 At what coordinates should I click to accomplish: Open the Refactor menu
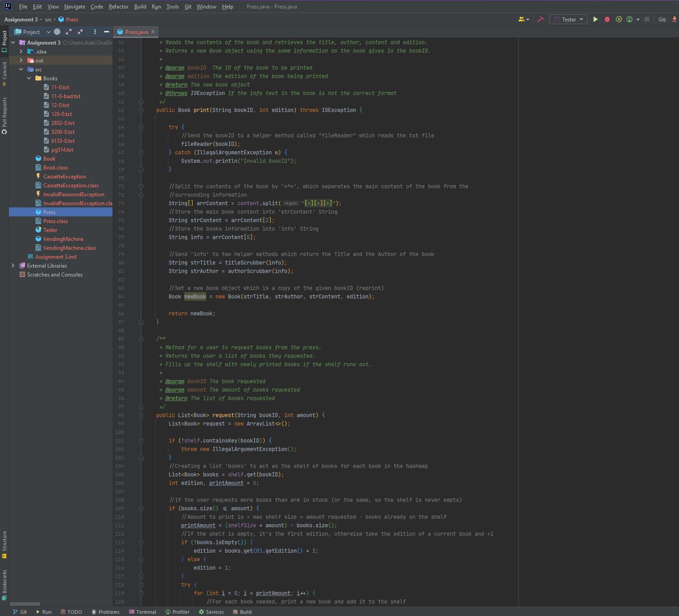click(118, 6)
